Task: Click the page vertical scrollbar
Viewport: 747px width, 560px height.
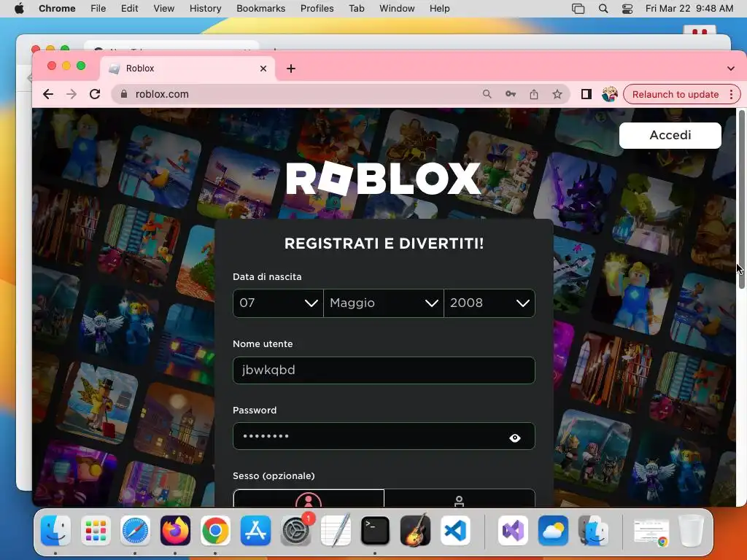Action: (741, 199)
